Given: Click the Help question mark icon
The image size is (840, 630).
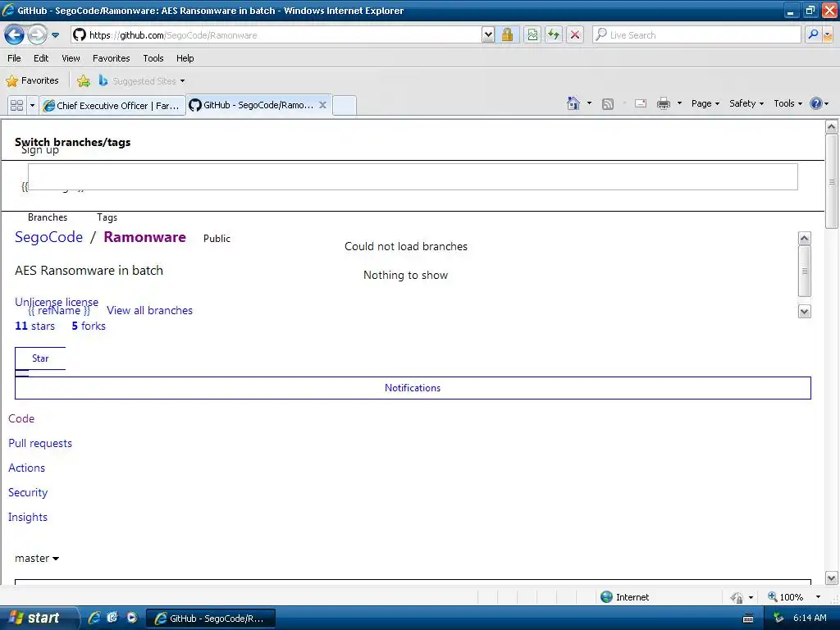Looking at the screenshot, I should pos(816,103).
